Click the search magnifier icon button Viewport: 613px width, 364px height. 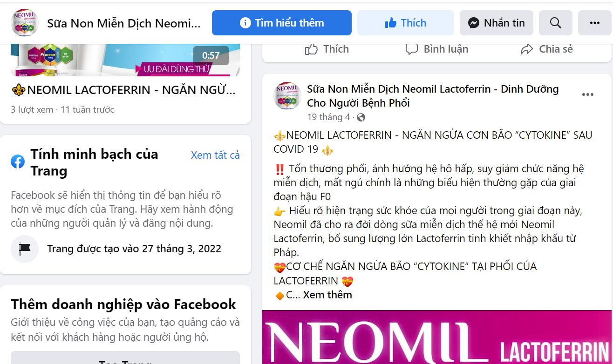(x=555, y=23)
